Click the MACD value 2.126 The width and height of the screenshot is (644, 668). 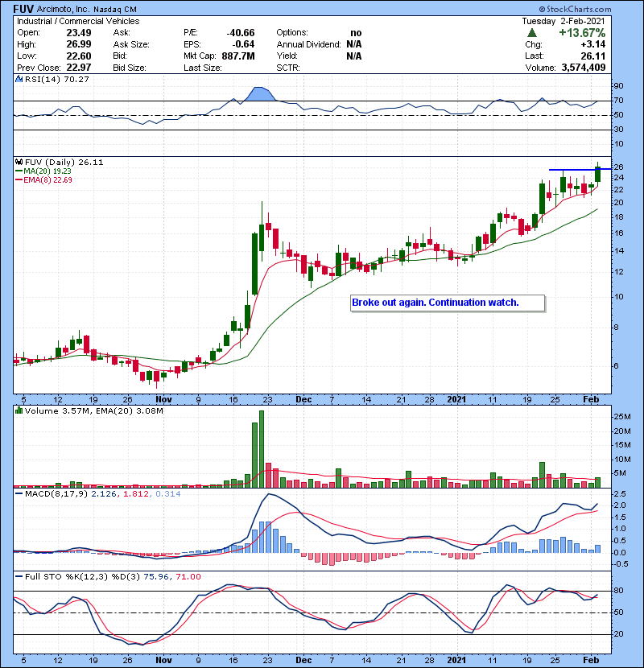point(105,494)
